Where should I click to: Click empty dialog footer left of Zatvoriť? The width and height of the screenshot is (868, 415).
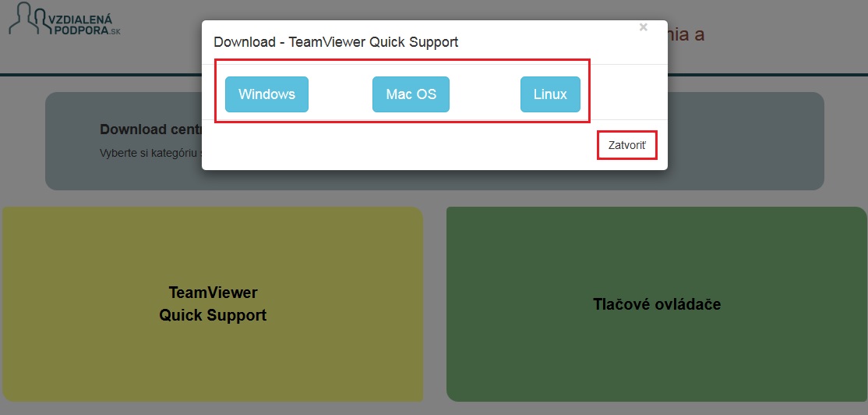pos(390,146)
